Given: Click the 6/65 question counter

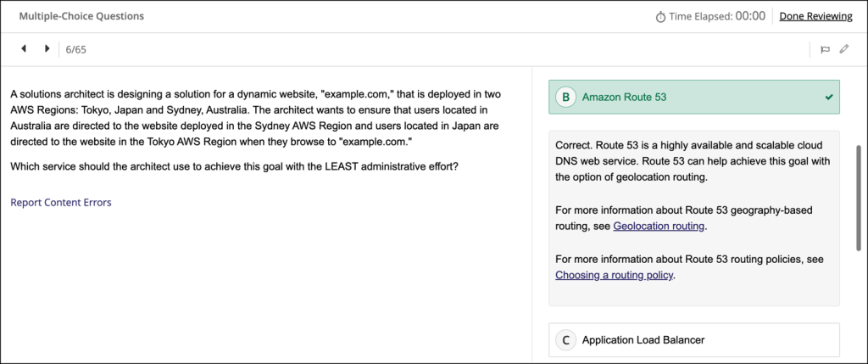Looking at the screenshot, I should (75, 49).
